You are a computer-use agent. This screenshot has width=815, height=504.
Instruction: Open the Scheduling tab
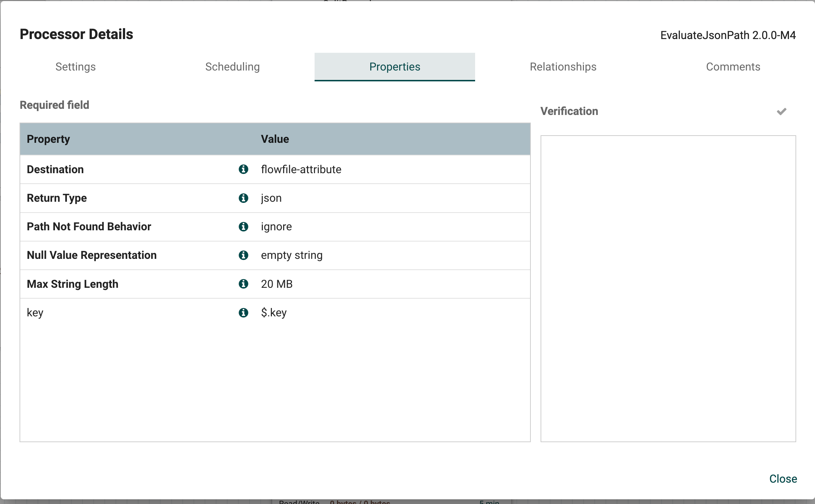[232, 67]
